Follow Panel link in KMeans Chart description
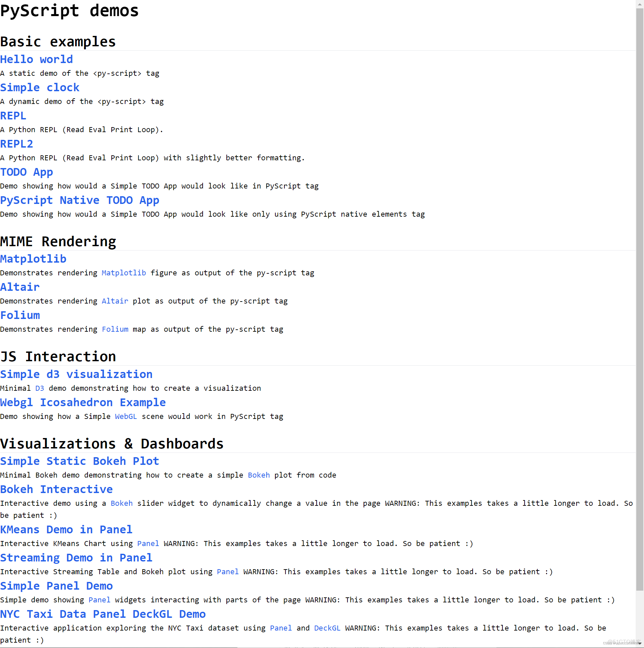 148,544
